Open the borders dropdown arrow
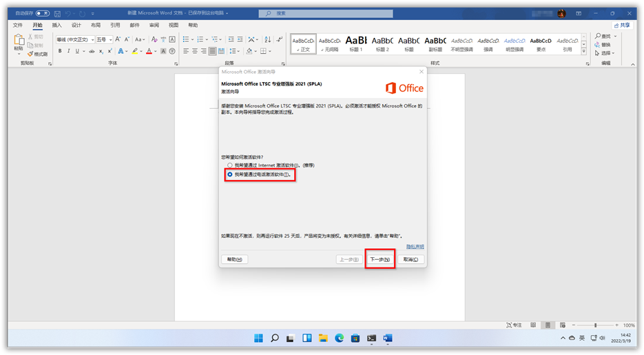 pyautogui.click(x=270, y=52)
